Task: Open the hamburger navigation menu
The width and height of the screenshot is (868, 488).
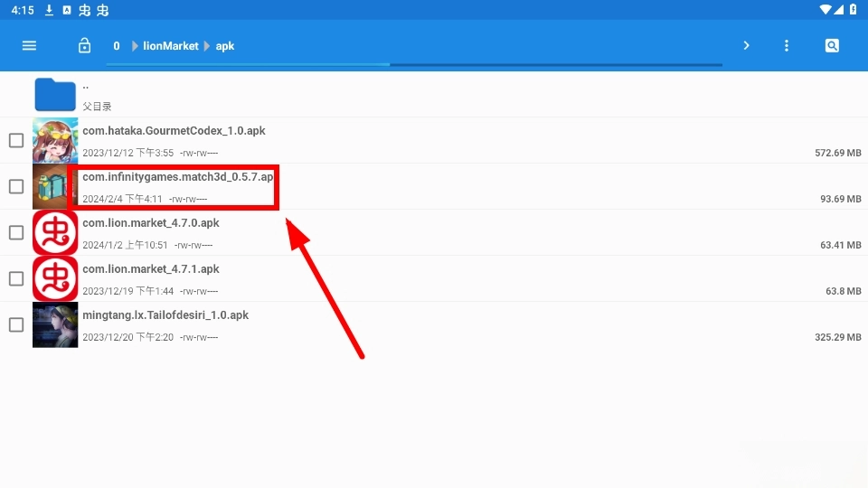Action: click(x=29, y=46)
